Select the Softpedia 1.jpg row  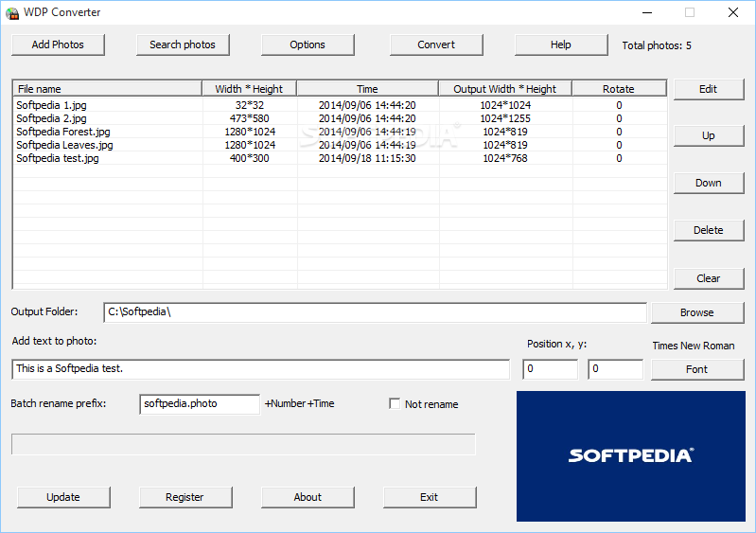pyautogui.click(x=340, y=105)
